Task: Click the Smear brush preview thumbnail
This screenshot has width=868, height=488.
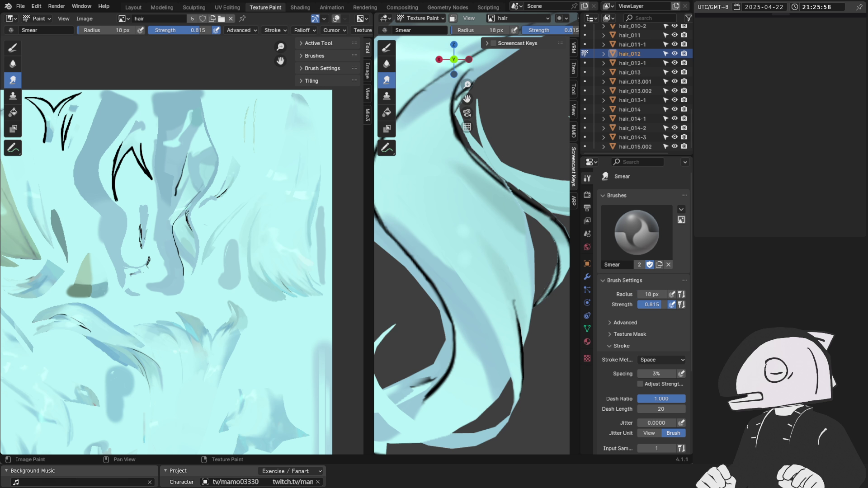Action: coord(637,233)
